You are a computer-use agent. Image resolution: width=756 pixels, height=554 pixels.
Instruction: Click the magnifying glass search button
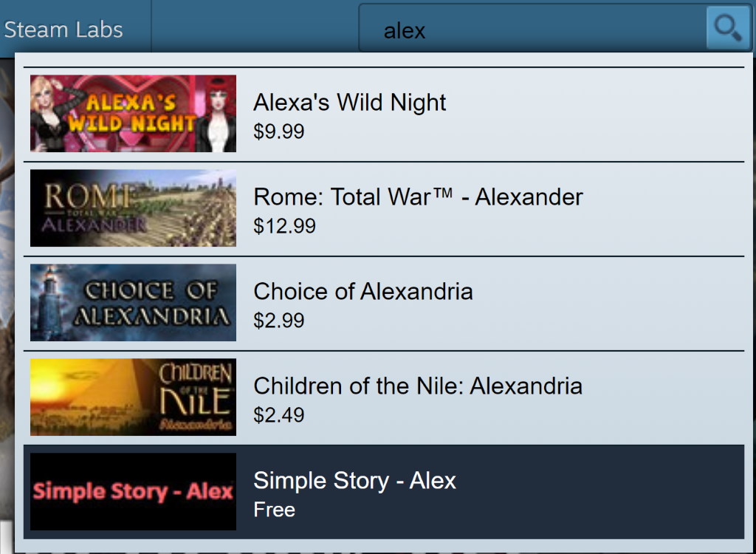728,29
